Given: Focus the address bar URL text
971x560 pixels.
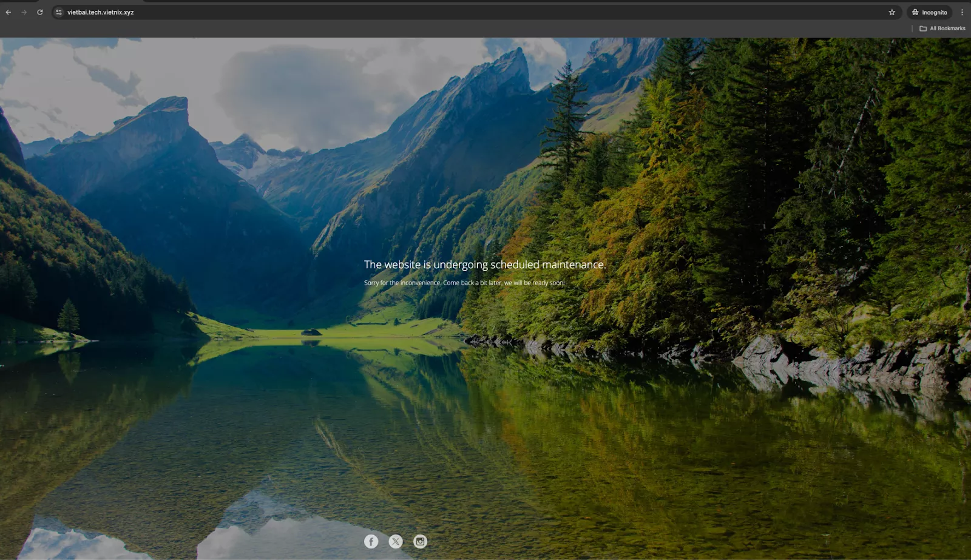Looking at the screenshot, I should (101, 12).
